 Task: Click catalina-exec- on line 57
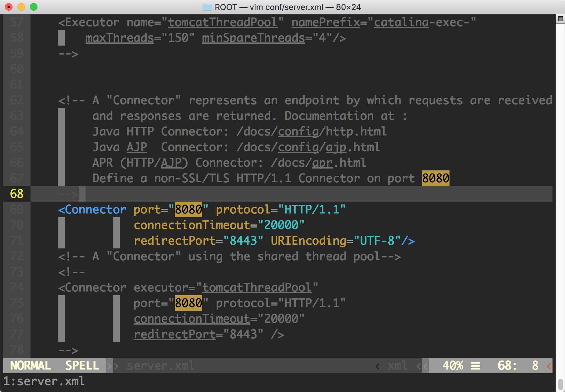[422, 22]
